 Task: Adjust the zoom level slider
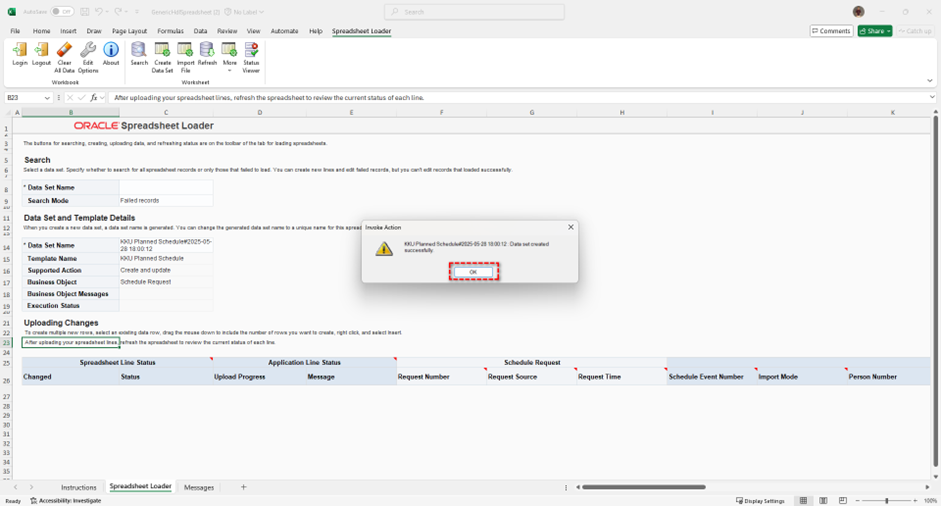pos(887,500)
